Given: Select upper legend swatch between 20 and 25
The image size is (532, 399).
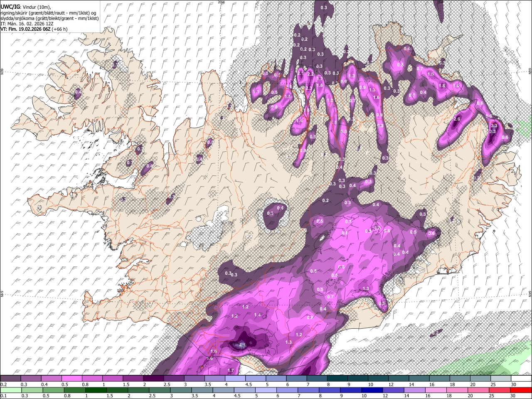Looking at the screenshot, I should point(480,379).
